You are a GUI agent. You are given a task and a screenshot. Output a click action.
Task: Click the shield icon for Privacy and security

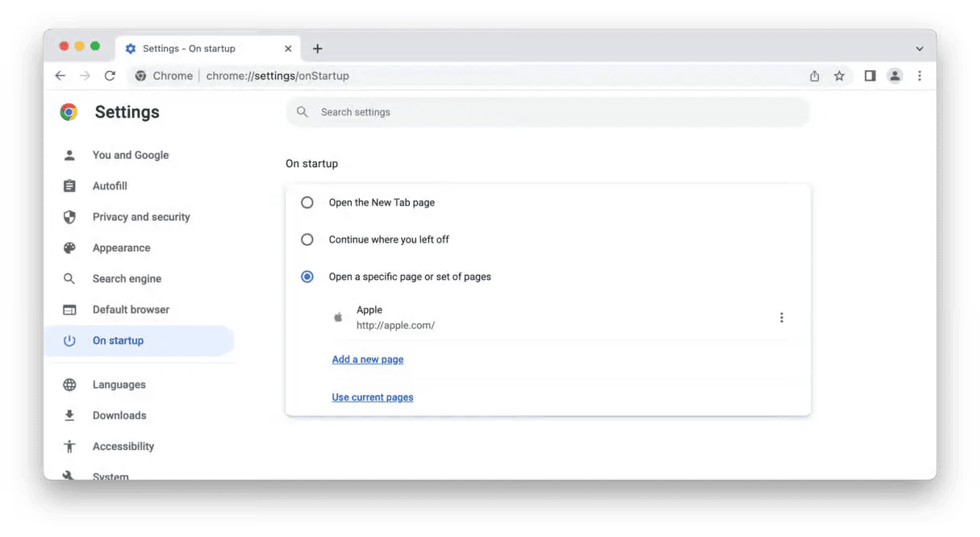(x=69, y=217)
